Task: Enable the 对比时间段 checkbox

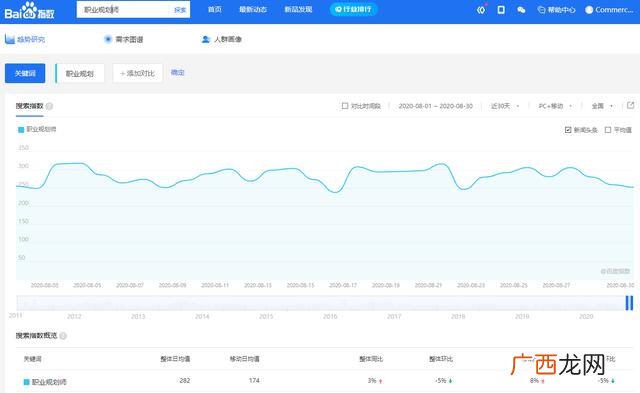Action: [x=345, y=106]
